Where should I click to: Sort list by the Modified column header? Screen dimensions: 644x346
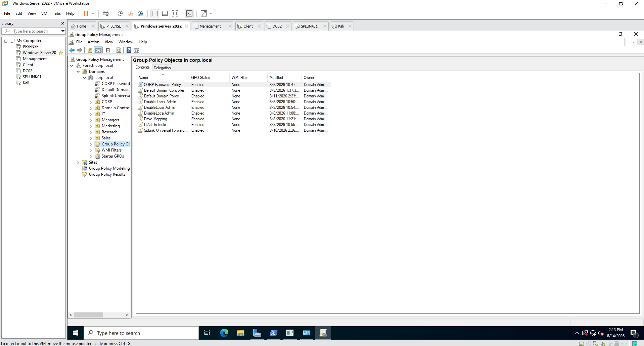pyautogui.click(x=284, y=78)
